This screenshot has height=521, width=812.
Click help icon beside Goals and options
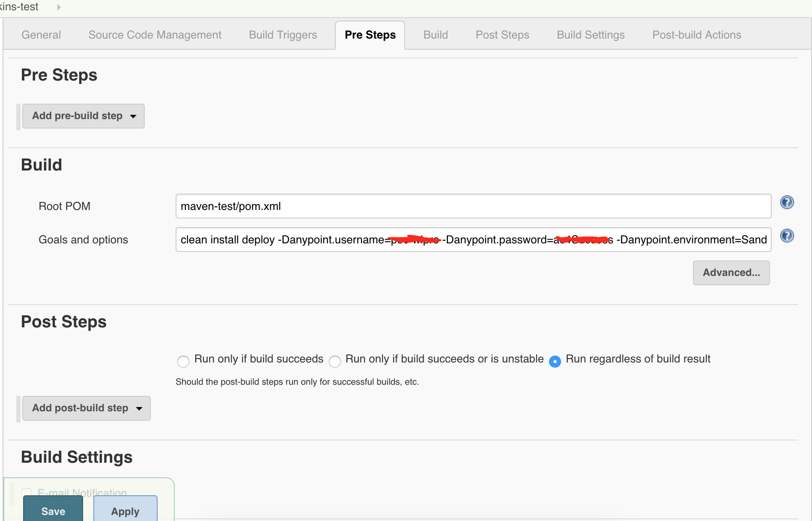pos(787,236)
